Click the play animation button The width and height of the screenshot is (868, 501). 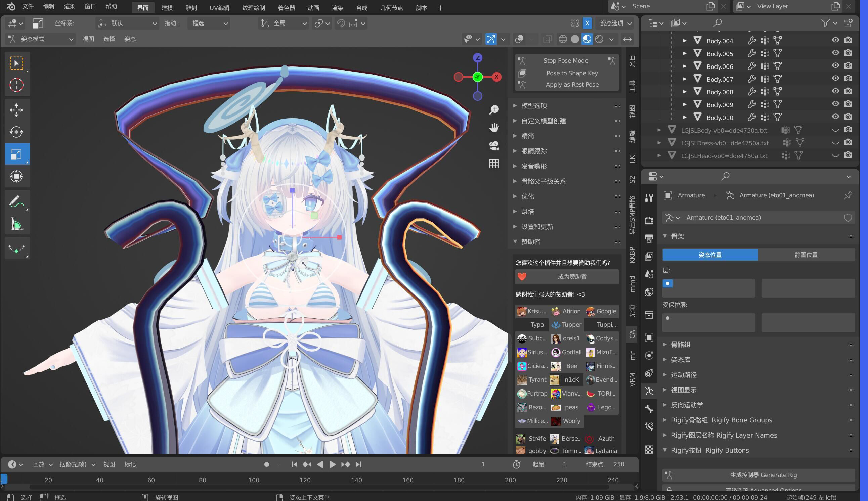point(333,464)
